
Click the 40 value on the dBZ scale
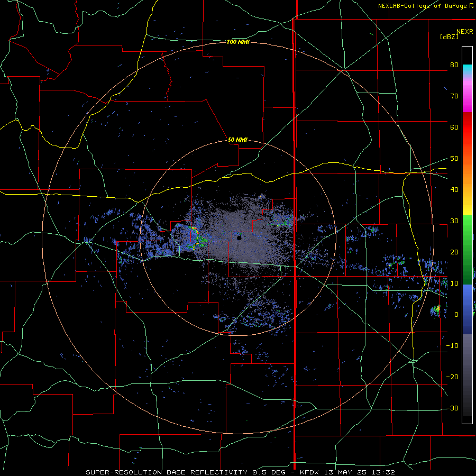click(x=454, y=190)
